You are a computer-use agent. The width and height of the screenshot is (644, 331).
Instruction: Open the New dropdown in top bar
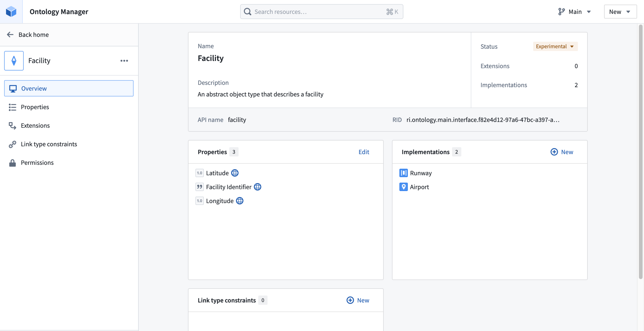pos(620,12)
